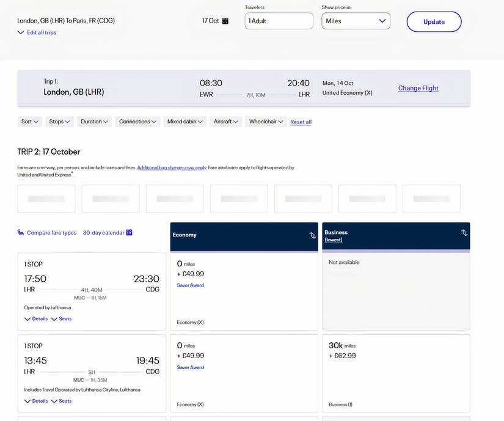
Task: Click the 1 Adult travelers field
Action: pos(279,21)
